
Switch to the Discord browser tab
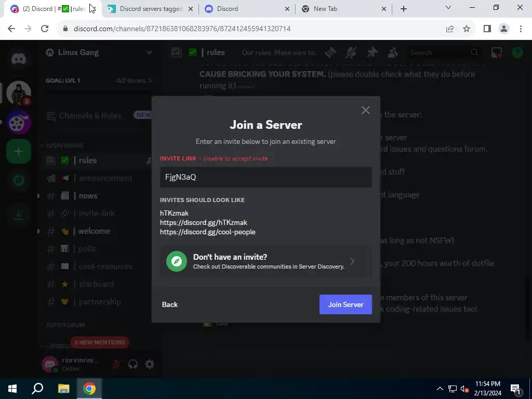247,9
